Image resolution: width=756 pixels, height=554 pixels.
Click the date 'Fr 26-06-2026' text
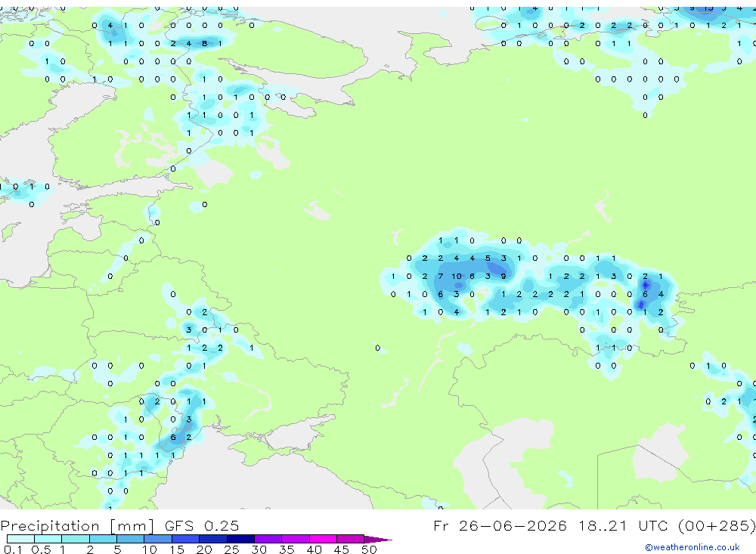(x=500, y=525)
